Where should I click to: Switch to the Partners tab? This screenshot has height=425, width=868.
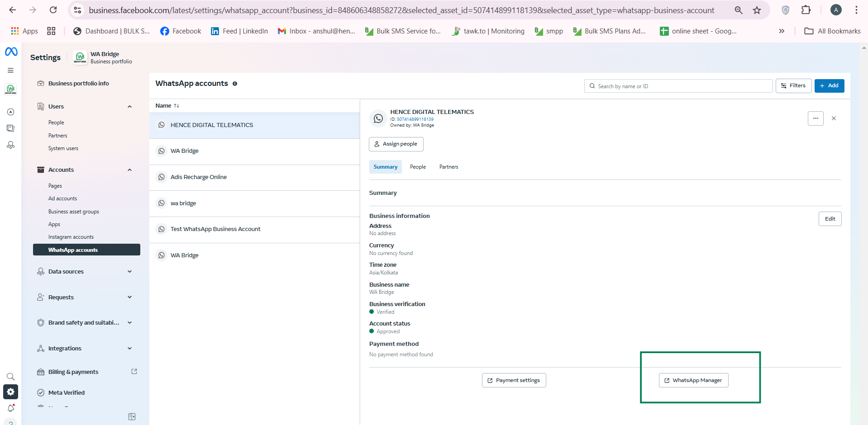pos(448,167)
